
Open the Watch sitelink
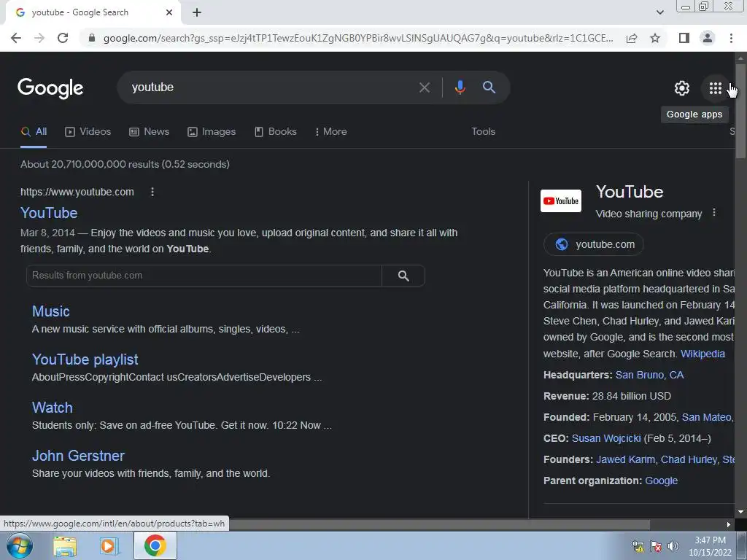(53, 408)
